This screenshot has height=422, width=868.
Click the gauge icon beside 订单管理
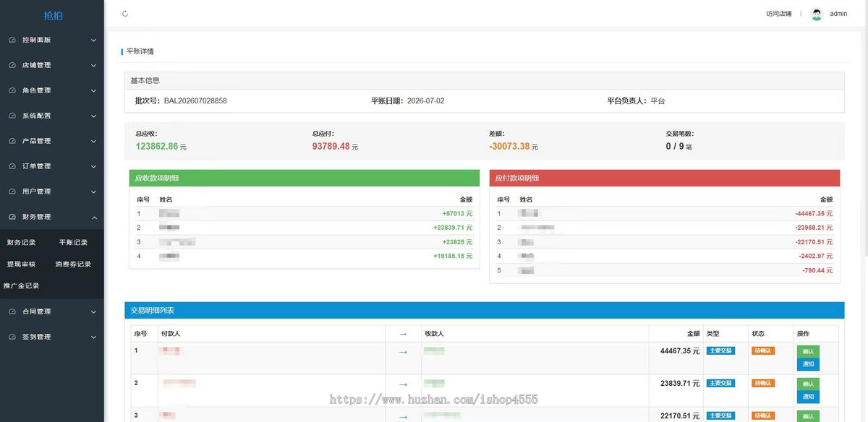(12, 166)
